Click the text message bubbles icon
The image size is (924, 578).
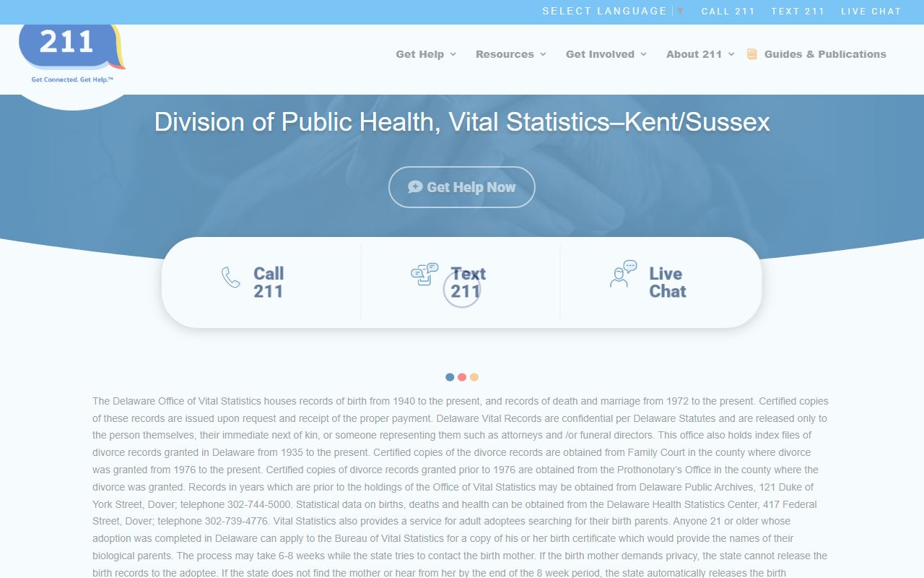(x=424, y=275)
